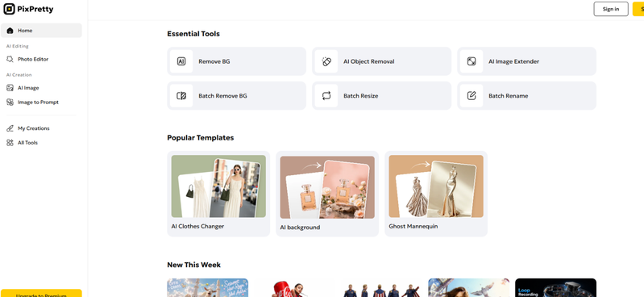Click the Remove BG tool icon
Image resolution: width=644 pixels, height=297 pixels.
click(181, 61)
